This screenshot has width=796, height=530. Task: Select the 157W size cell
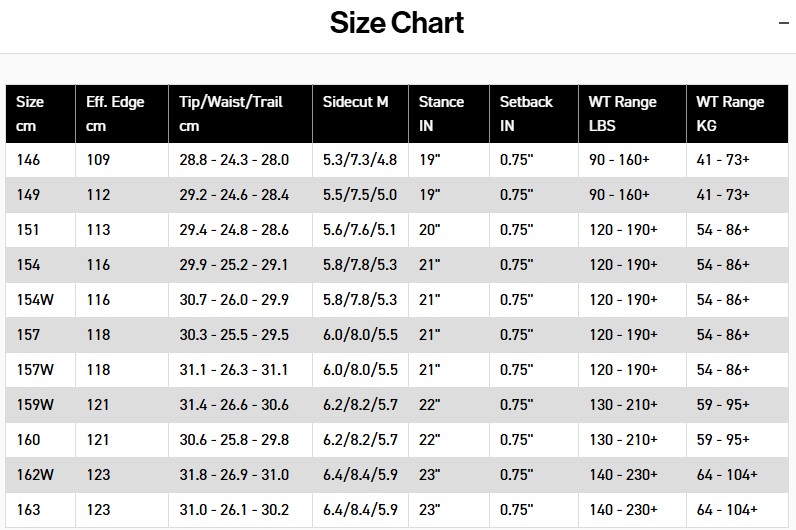tap(34, 370)
